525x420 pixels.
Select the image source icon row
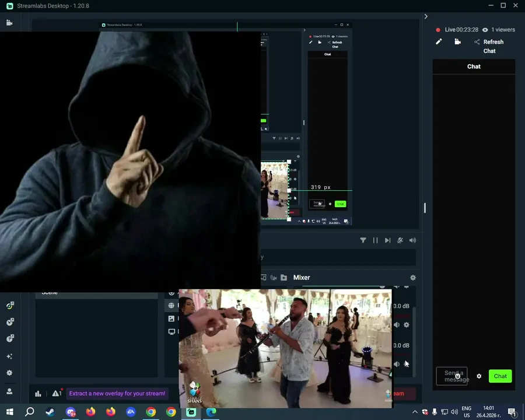(x=171, y=318)
